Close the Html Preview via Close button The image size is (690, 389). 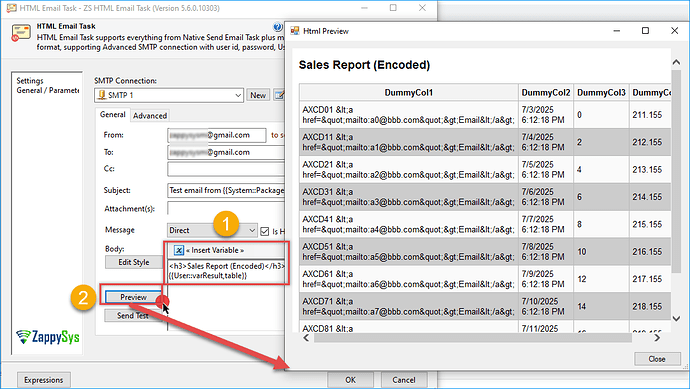tap(657, 359)
